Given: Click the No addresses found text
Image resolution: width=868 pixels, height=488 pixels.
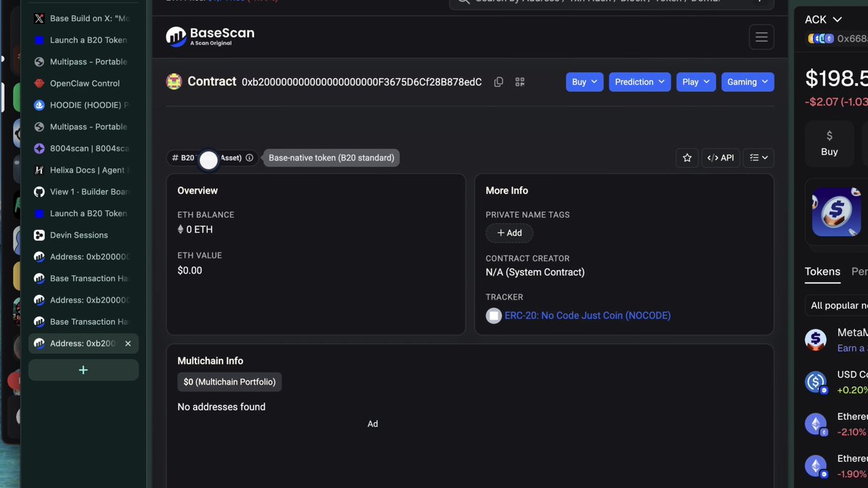Looking at the screenshot, I should [x=221, y=407].
